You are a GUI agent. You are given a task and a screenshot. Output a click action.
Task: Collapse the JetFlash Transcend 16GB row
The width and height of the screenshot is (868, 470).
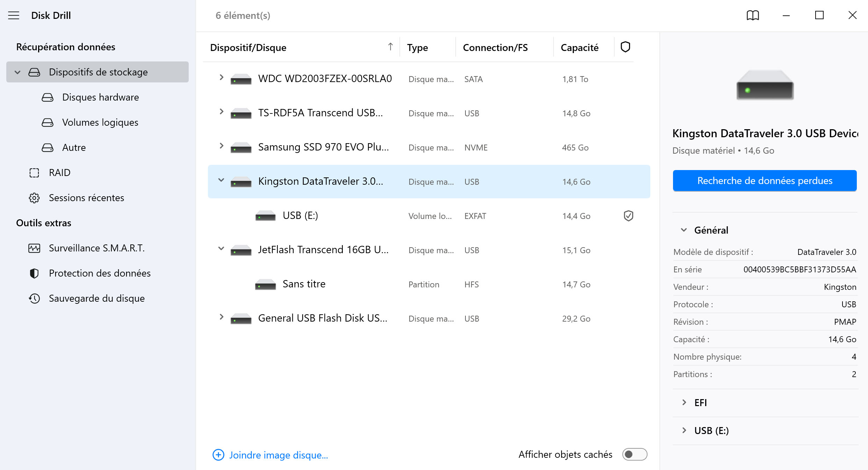click(x=221, y=249)
